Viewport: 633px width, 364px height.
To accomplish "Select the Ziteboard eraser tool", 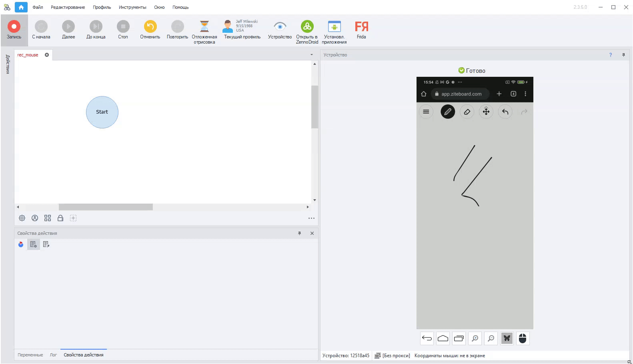I will click(x=467, y=112).
